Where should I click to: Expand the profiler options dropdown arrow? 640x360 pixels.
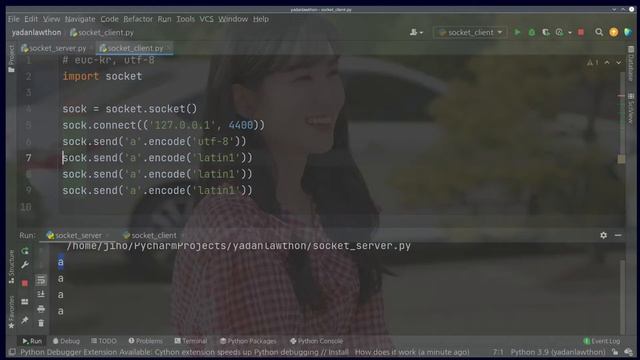[570, 33]
